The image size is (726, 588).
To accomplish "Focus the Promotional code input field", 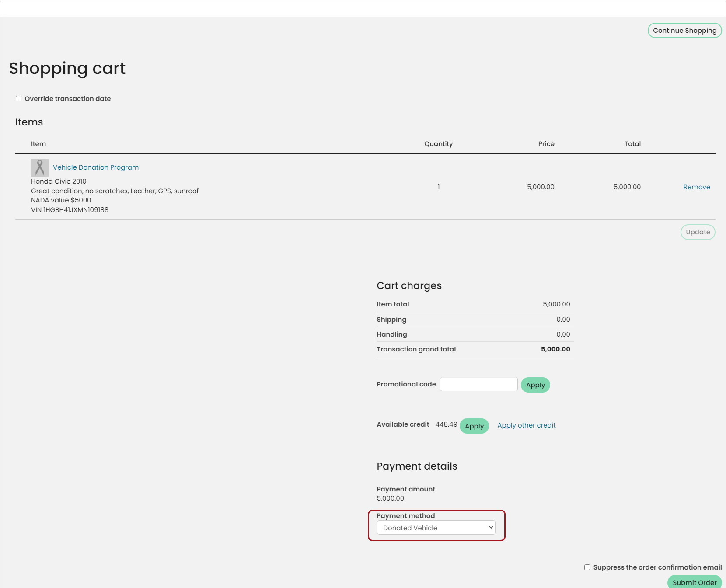I will click(x=479, y=384).
